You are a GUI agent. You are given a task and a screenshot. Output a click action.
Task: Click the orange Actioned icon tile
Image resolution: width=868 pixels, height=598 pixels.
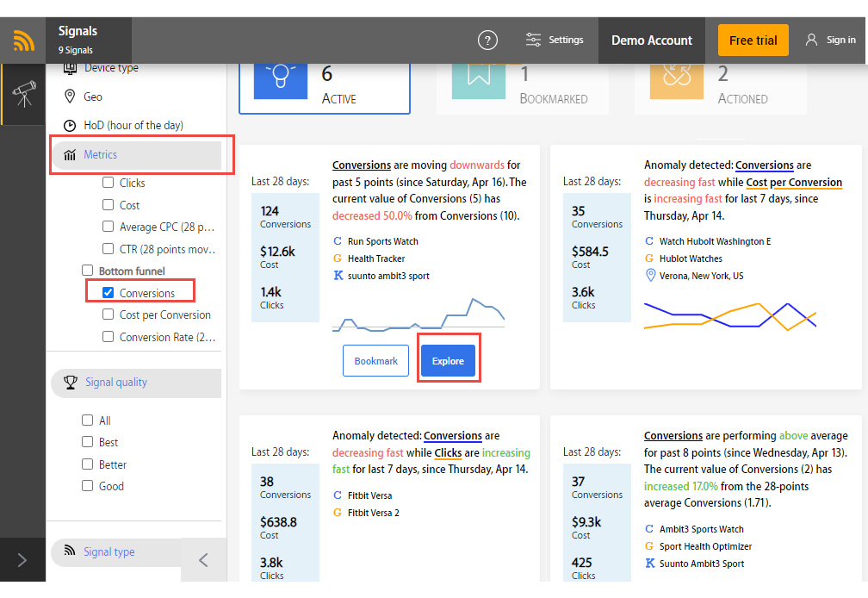(677, 81)
